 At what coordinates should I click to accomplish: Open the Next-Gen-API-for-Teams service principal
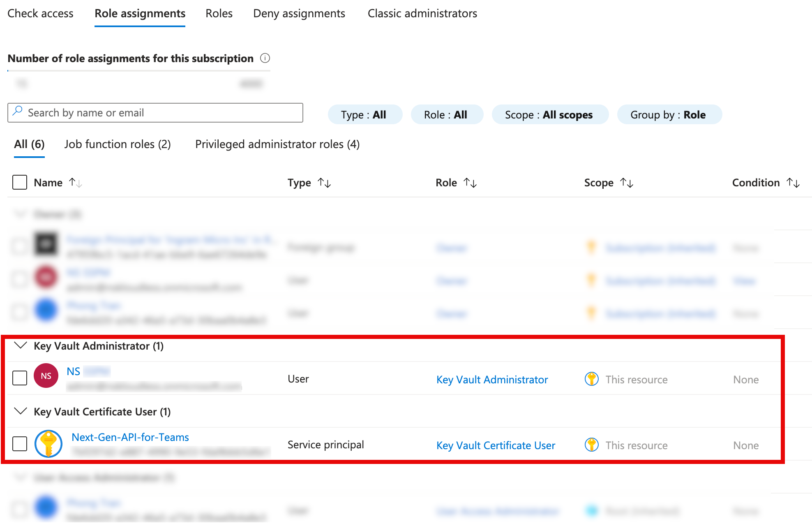point(130,437)
